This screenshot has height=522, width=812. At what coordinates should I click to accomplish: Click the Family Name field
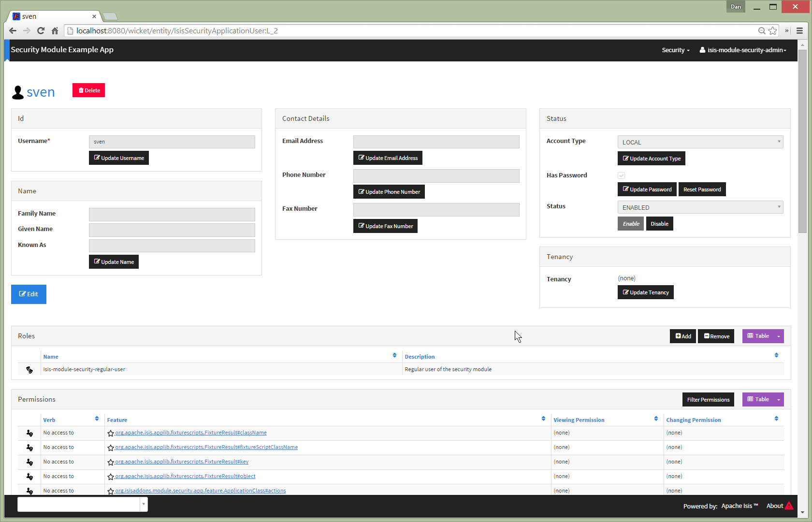click(x=172, y=215)
